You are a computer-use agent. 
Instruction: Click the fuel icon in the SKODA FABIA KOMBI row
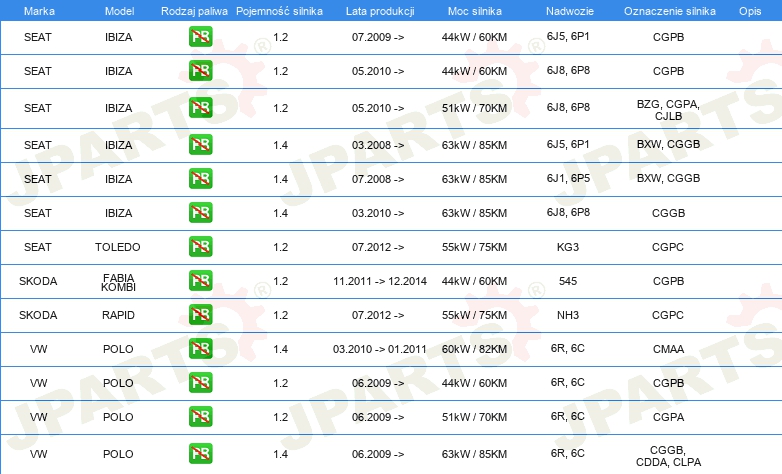coord(200,280)
